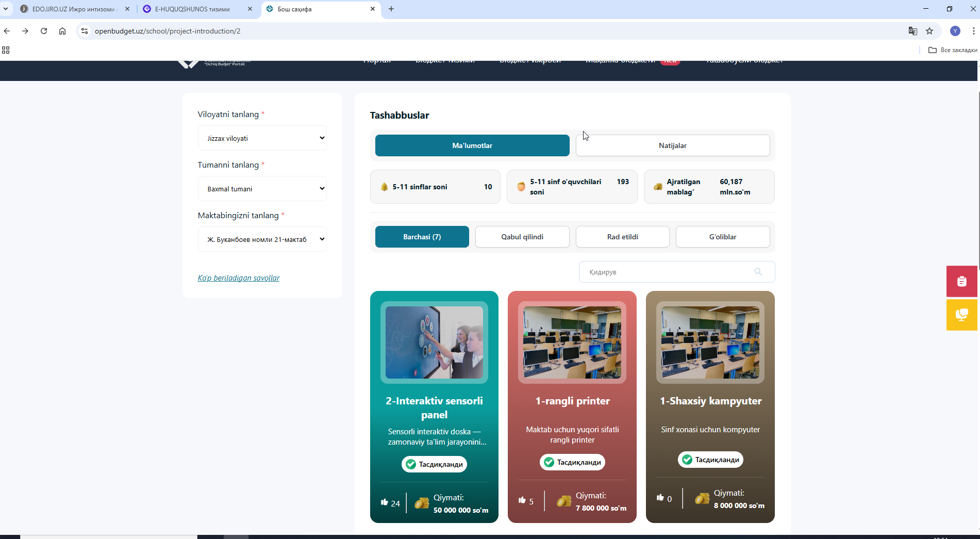Click the Тасдиқланди badge on rangli printer
Viewport: 980px width, 539px height.
(572, 462)
